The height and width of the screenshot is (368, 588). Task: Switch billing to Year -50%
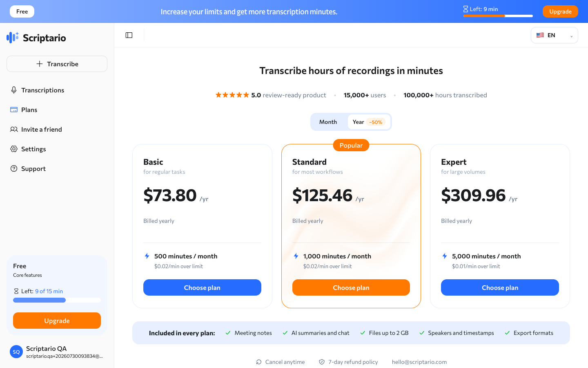tap(369, 122)
